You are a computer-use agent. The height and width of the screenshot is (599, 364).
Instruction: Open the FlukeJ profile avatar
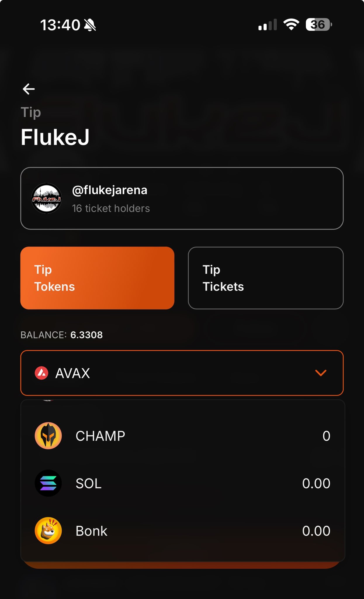(x=47, y=199)
